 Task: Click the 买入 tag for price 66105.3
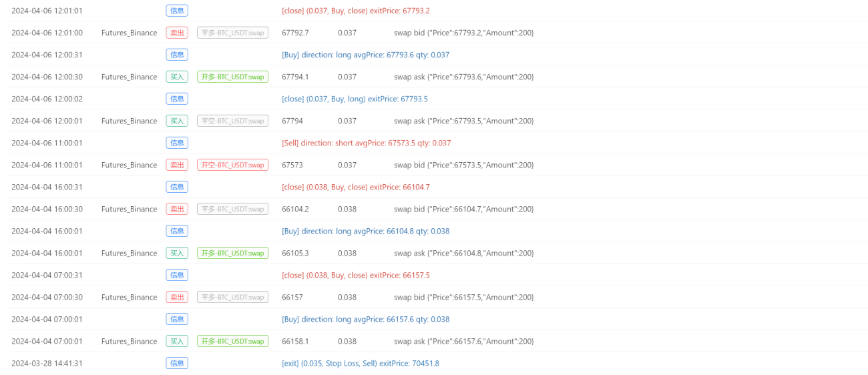point(177,253)
